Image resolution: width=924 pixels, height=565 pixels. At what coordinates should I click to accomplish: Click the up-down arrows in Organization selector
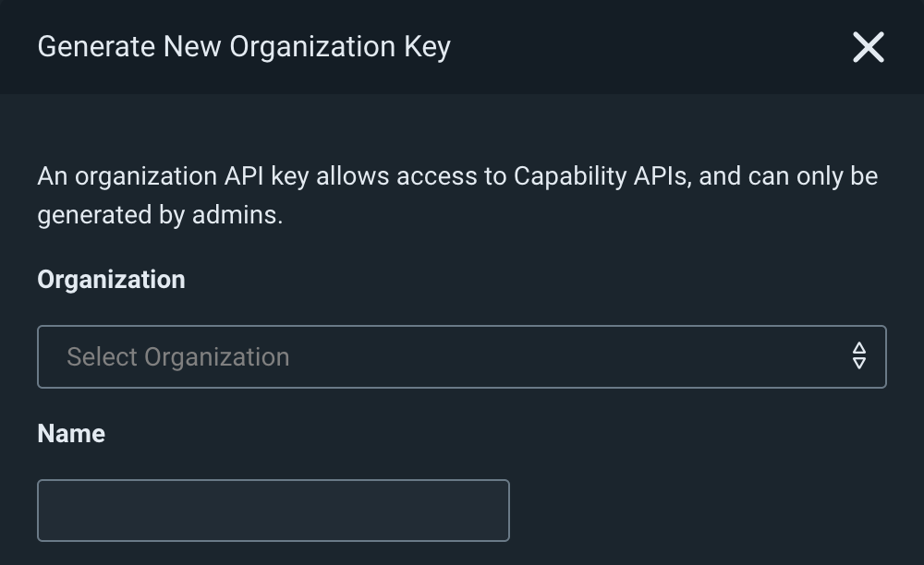[858, 356]
